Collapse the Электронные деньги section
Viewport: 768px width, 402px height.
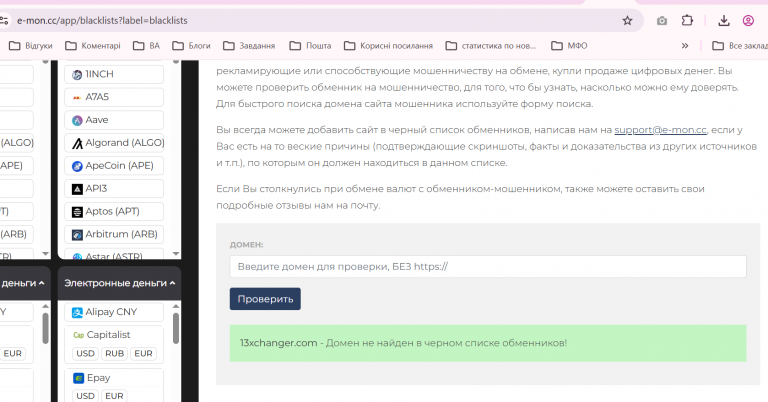coord(120,283)
